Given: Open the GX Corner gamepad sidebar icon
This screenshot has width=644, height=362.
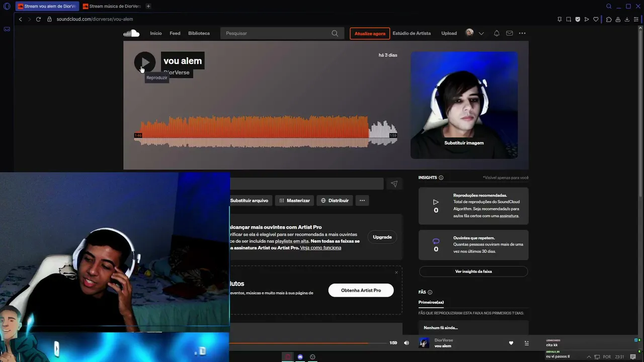Looking at the screenshot, I should (7, 29).
